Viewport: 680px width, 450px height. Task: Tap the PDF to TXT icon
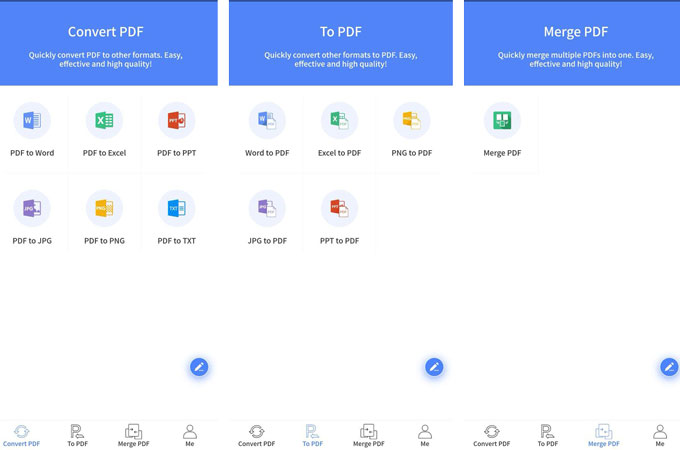coord(177,209)
